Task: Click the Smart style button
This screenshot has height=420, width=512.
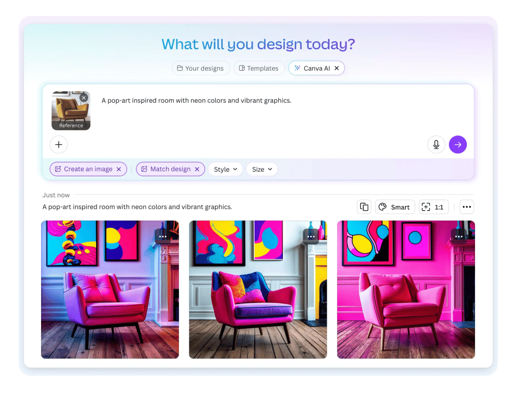Action: [395, 207]
